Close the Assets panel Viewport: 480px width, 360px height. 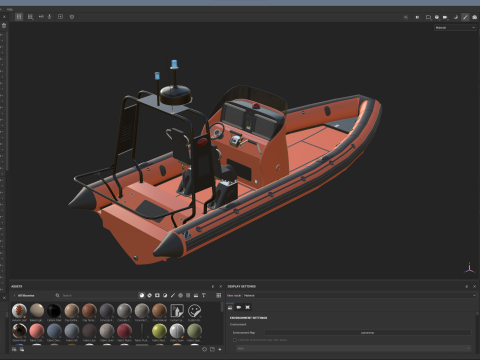(220, 286)
